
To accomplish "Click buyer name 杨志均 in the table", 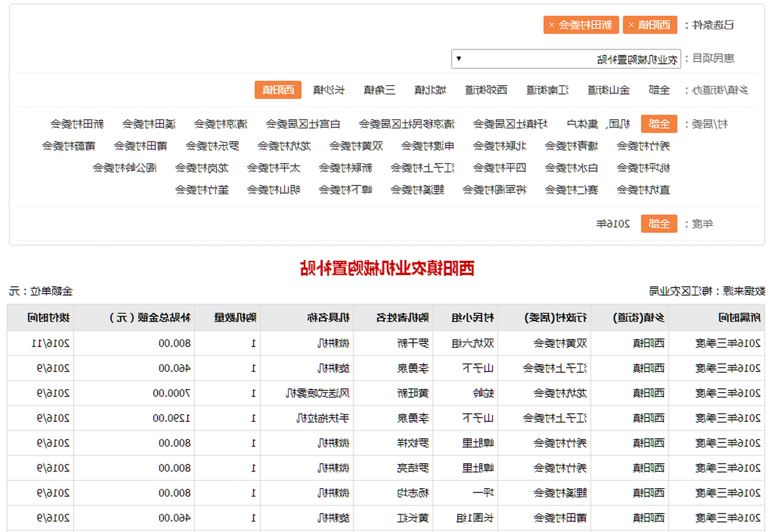I will 413,493.
